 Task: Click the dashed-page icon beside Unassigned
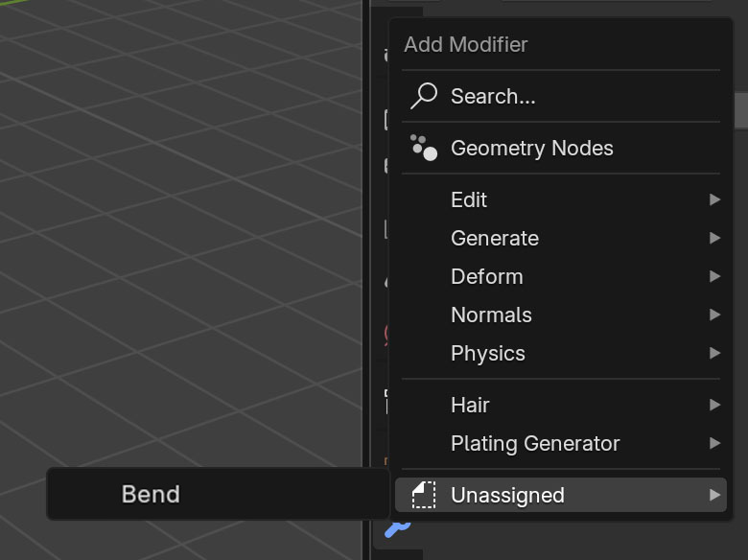pyautogui.click(x=424, y=495)
